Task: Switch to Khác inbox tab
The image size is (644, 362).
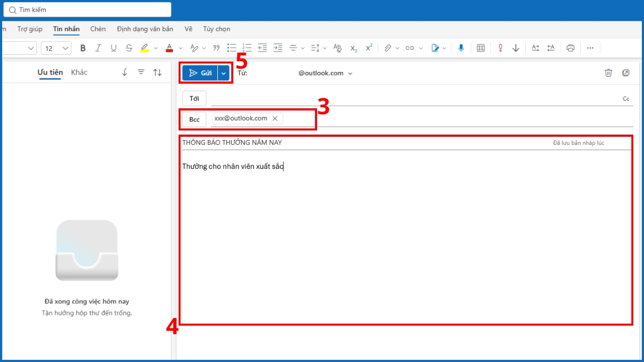Action: pos(79,72)
